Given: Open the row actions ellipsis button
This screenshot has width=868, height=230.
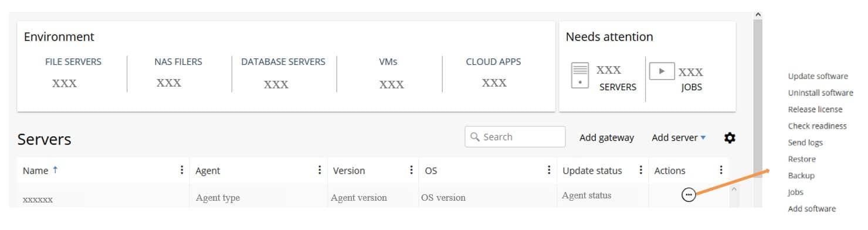Looking at the screenshot, I should pos(689,195).
